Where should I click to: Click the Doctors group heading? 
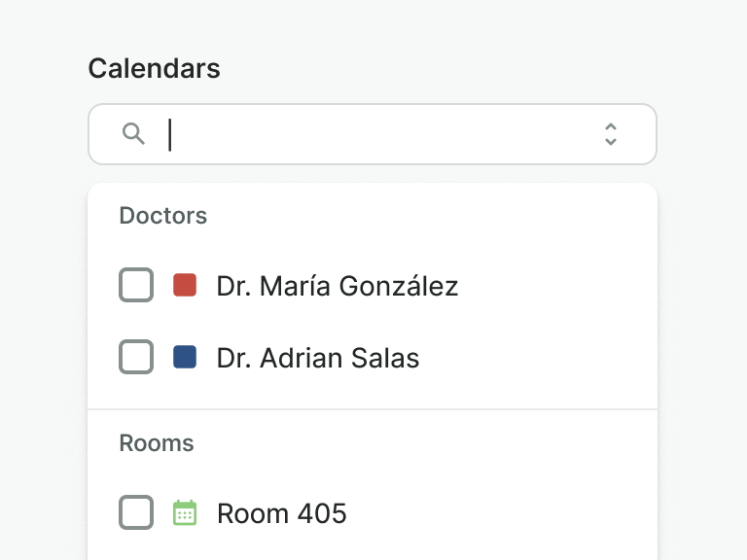coord(163,216)
